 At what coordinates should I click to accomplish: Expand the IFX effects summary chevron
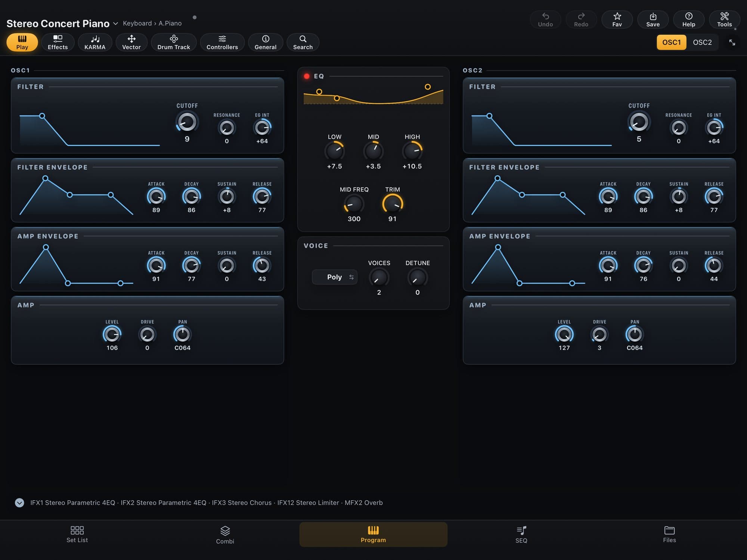[x=19, y=503]
